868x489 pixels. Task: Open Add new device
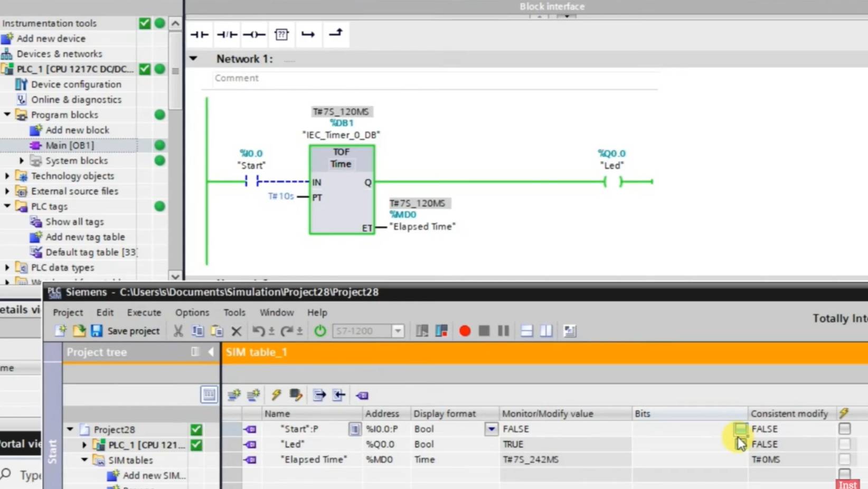tap(51, 39)
